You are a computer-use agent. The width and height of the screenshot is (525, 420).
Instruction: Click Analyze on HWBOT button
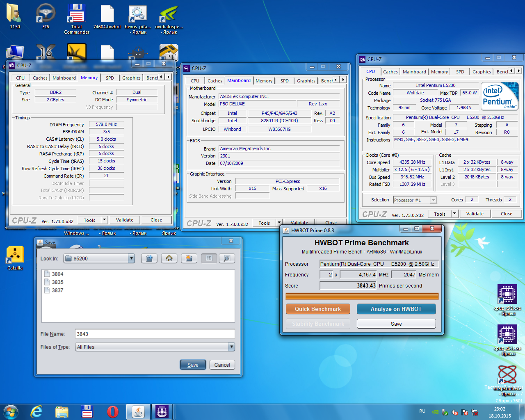396,309
